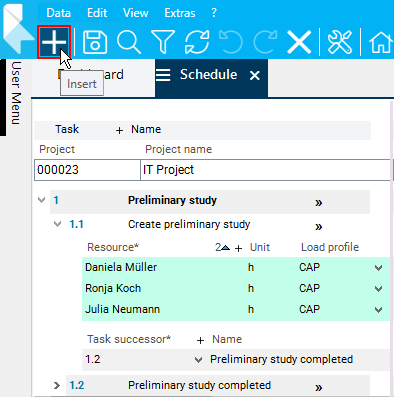The height and width of the screenshot is (397, 394).
Task: Refresh data with circular arrows icon
Action: point(197,42)
